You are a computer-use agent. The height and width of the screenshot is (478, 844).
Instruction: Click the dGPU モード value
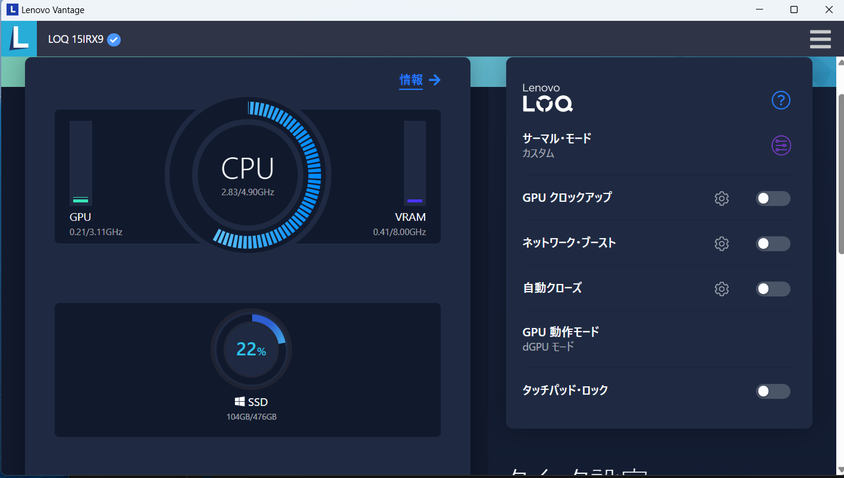tap(548, 347)
